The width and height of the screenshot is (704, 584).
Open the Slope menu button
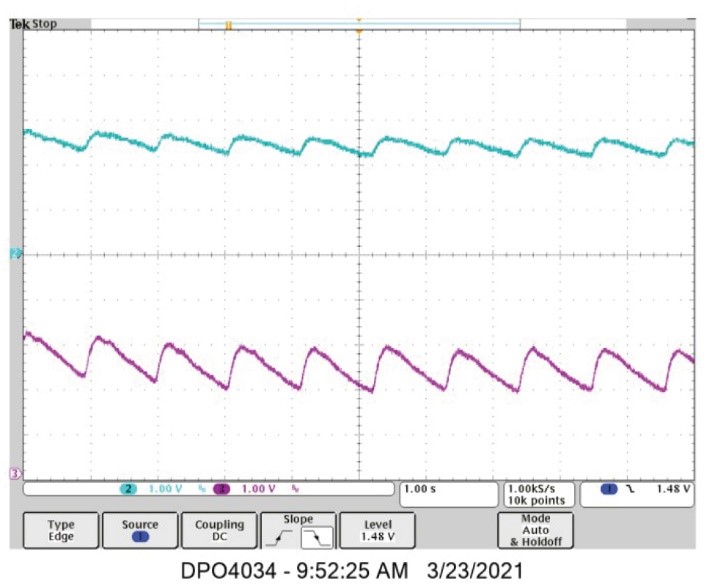[x=298, y=531]
